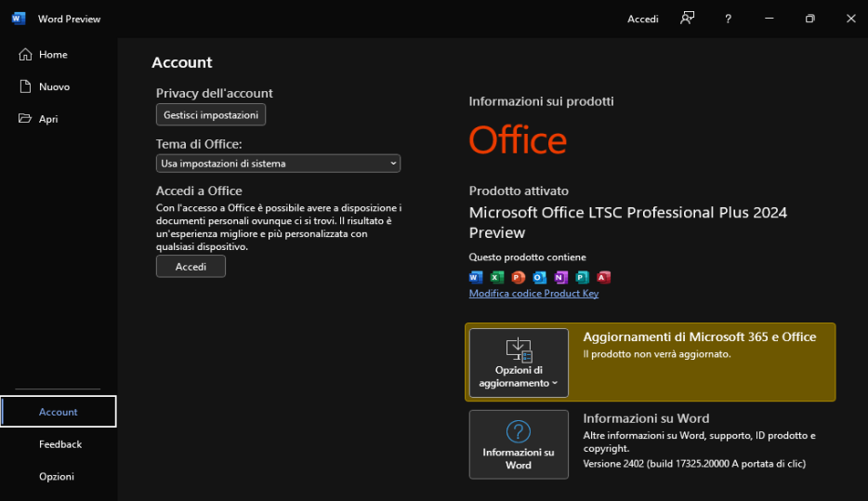
Task: Open the Apri file browser section
Action: point(59,118)
